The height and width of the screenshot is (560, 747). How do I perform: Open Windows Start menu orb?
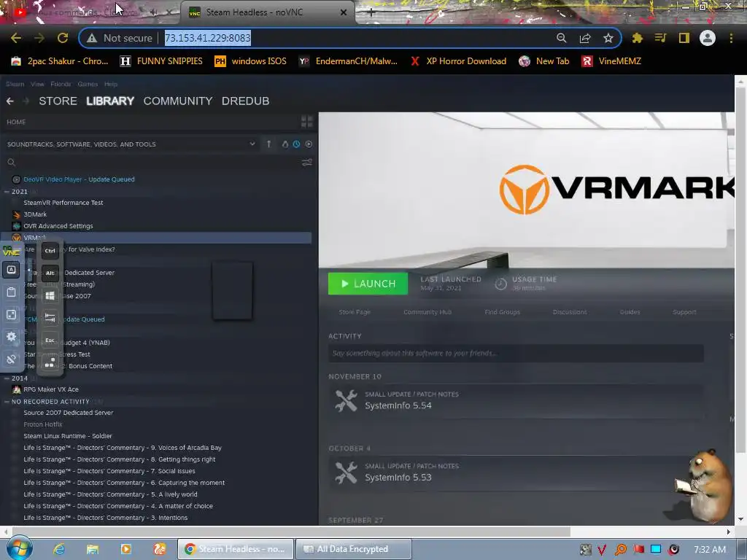pos(18,548)
